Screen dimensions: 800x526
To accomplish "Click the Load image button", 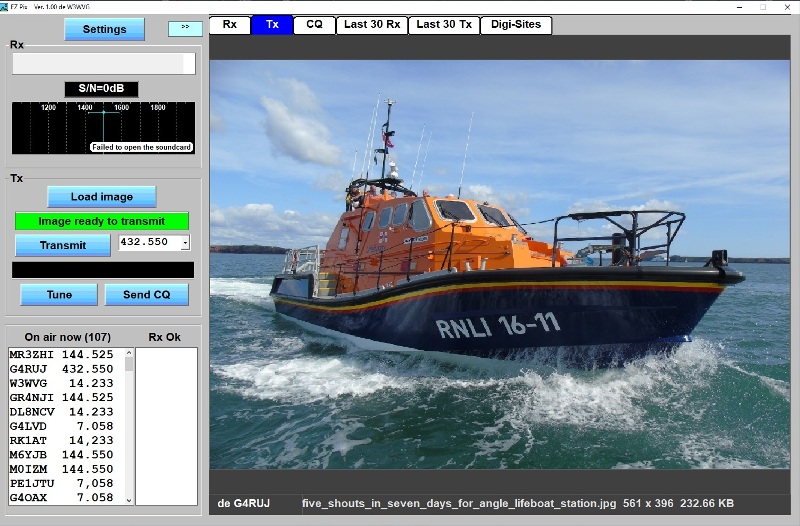I will (x=102, y=196).
